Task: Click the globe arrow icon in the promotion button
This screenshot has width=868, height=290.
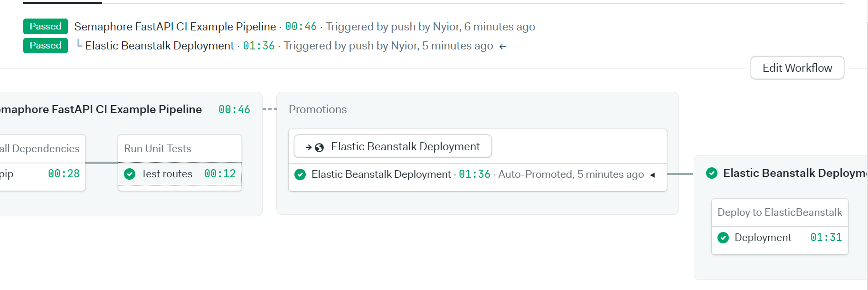Action: pos(315,147)
